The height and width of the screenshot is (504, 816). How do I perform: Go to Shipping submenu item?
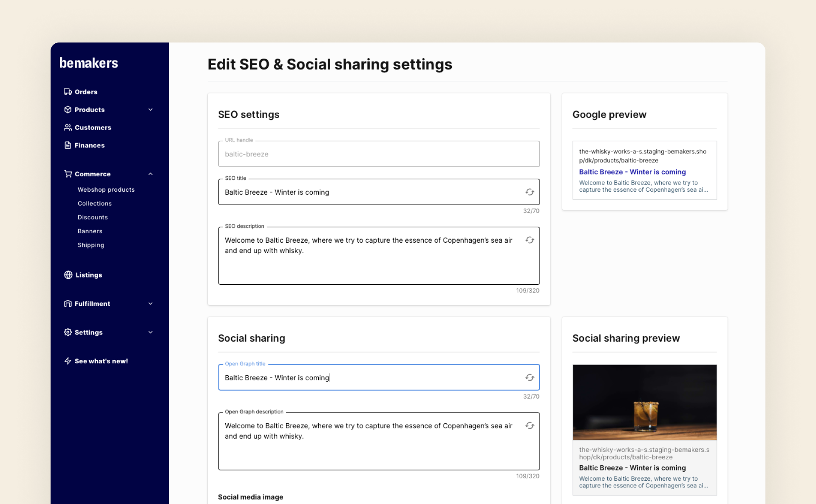(91, 245)
